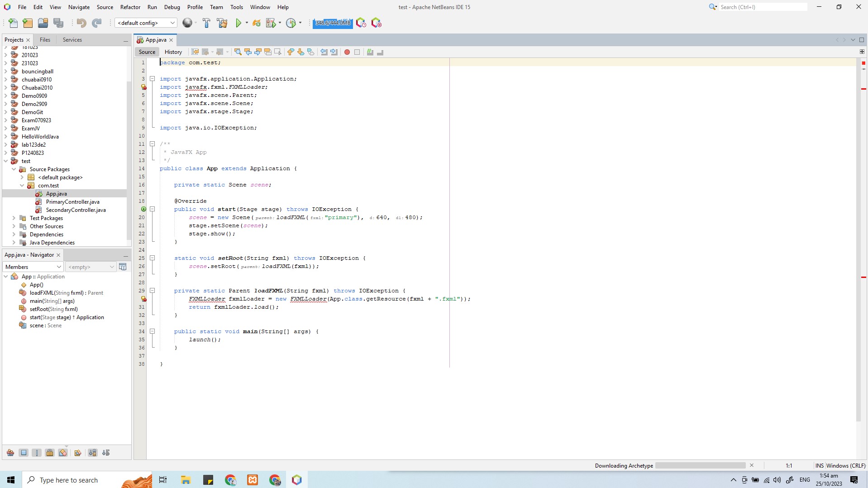Toggle Rectangular Selection mode
Viewport: 868px width, 488px height.
(x=278, y=52)
